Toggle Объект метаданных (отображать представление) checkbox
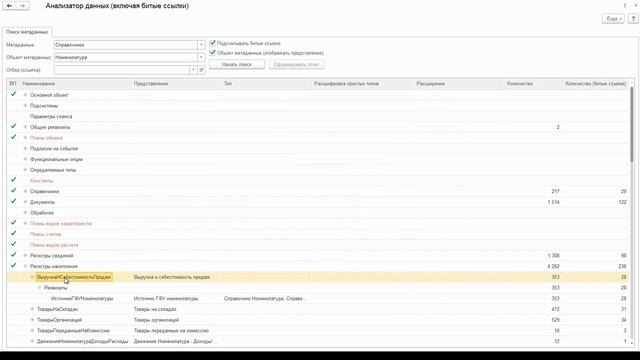Image resolution: width=640 pixels, height=360 pixels. [212, 53]
